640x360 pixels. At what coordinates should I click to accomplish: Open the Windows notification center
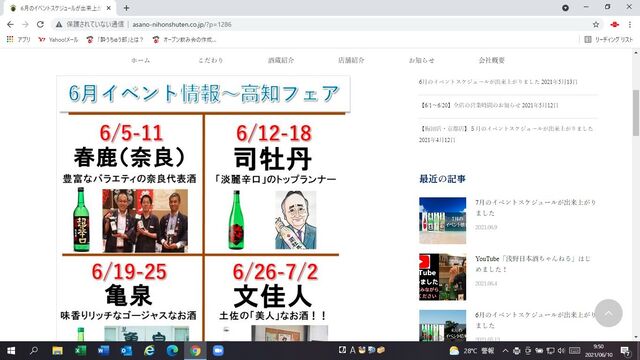625,351
